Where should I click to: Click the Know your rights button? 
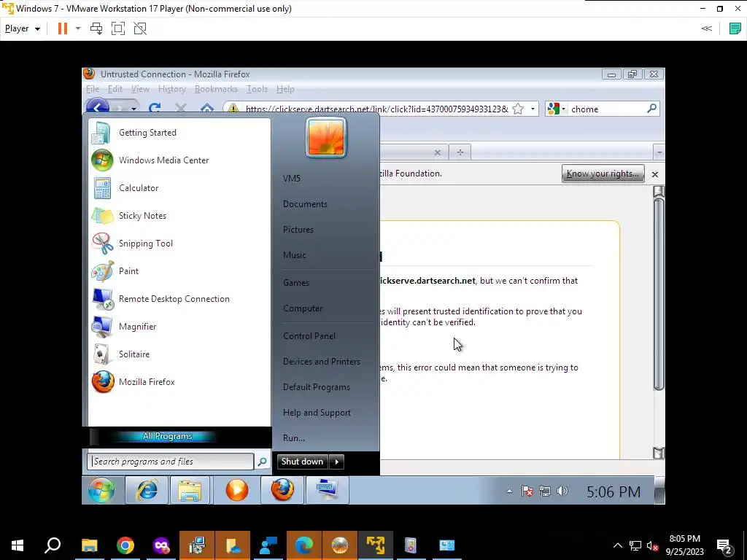tap(603, 174)
